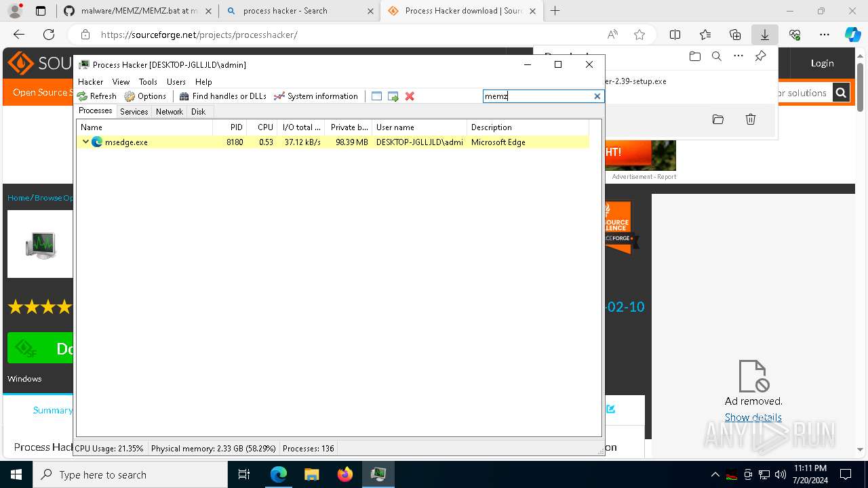868x488 pixels.
Task: Open Browser essentials icon
Action: tap(795, 35)
